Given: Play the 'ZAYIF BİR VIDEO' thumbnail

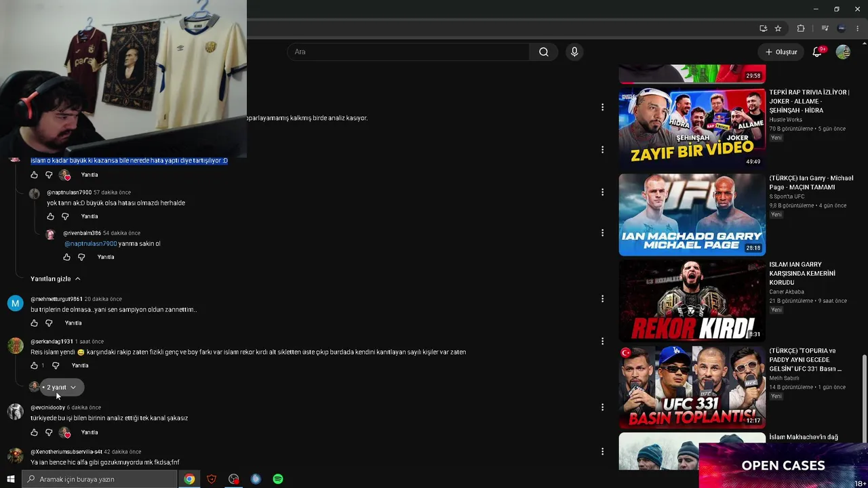Looking at the screenshot, I should 692,127.
